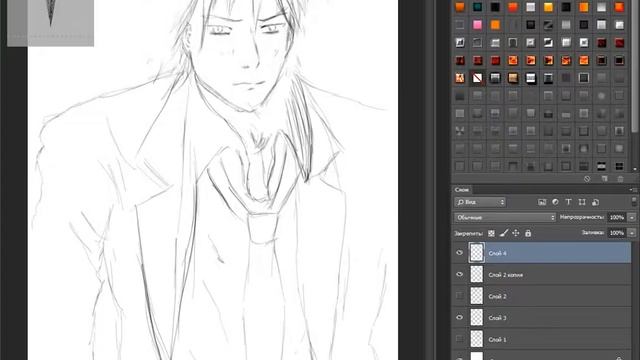Image resolution: width=640 pixels, height=360 pixels.
Task: Open the Layers panel flyout menu icon
Action: click(633, 190)
